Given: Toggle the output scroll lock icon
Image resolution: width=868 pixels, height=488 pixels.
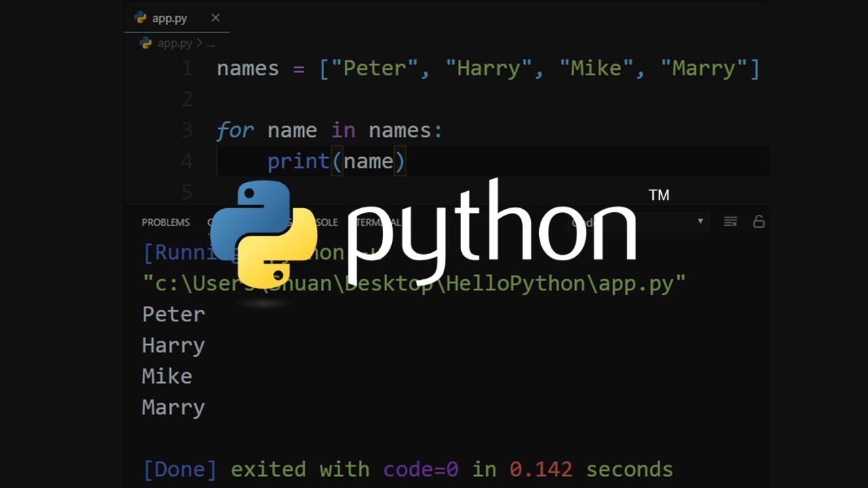Looking at the screenshot, I should pos(759,222).
